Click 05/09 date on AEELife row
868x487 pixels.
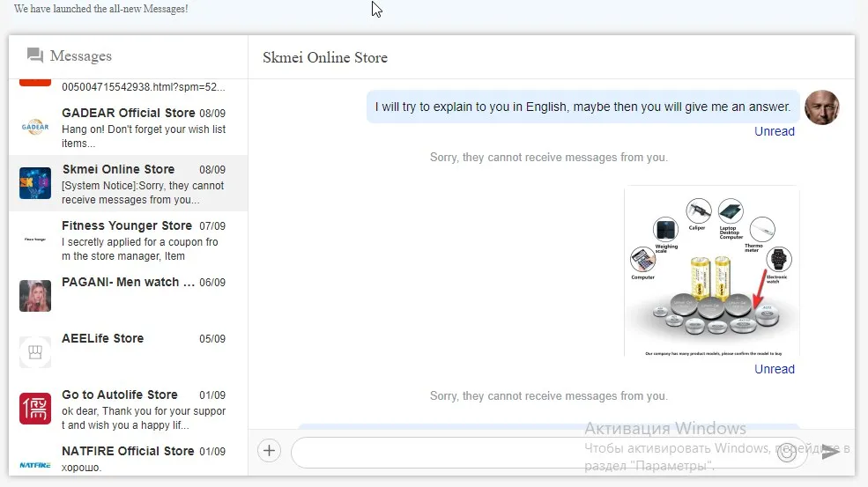[x=212, y=339]
